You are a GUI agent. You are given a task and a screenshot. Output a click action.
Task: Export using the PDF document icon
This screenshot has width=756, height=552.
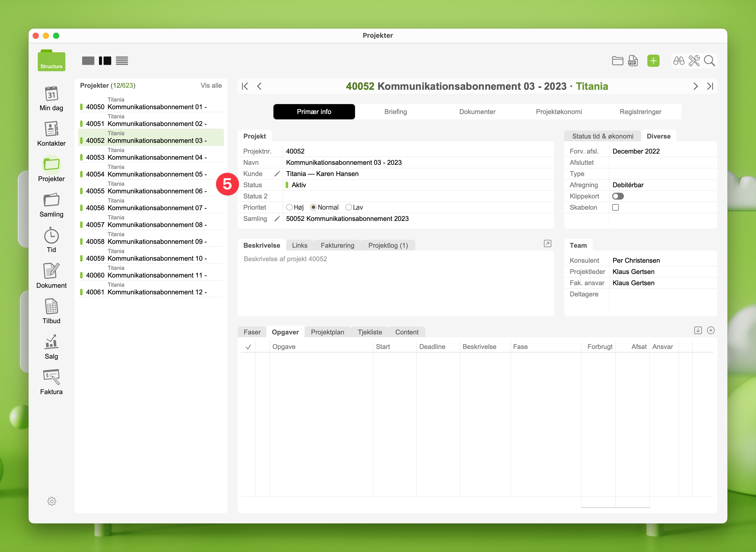click(632, 61)
